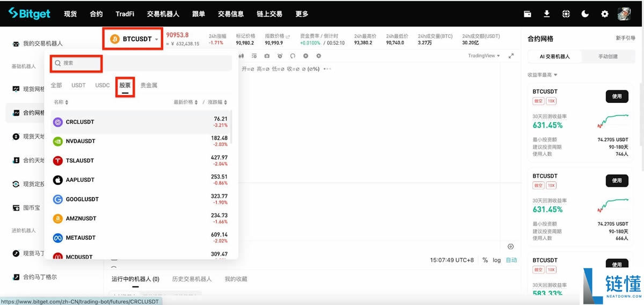Toggle the chart log scale
Viewport: 644px width, 305px height.
[497, 260]
